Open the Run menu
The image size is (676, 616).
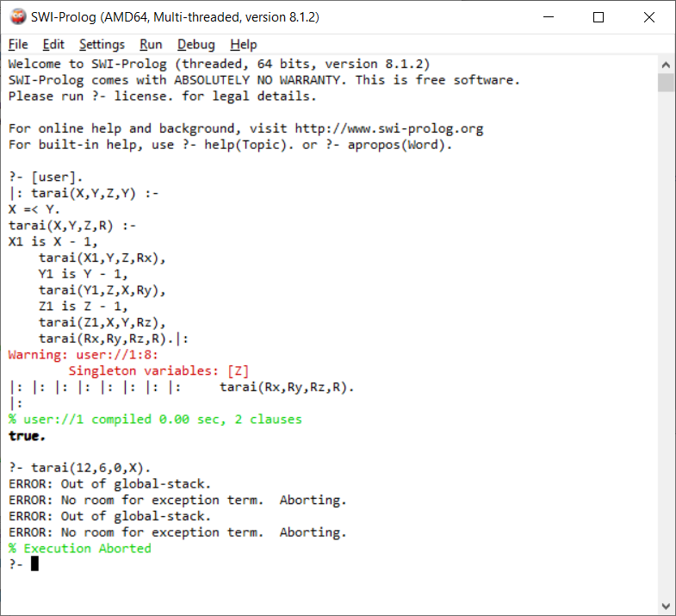click(151, 45)
